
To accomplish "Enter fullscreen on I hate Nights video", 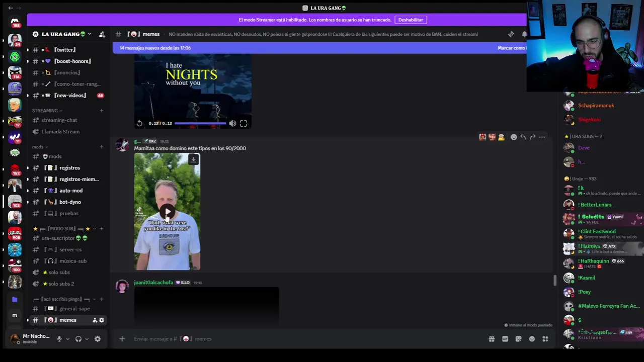I will (244, 123).
